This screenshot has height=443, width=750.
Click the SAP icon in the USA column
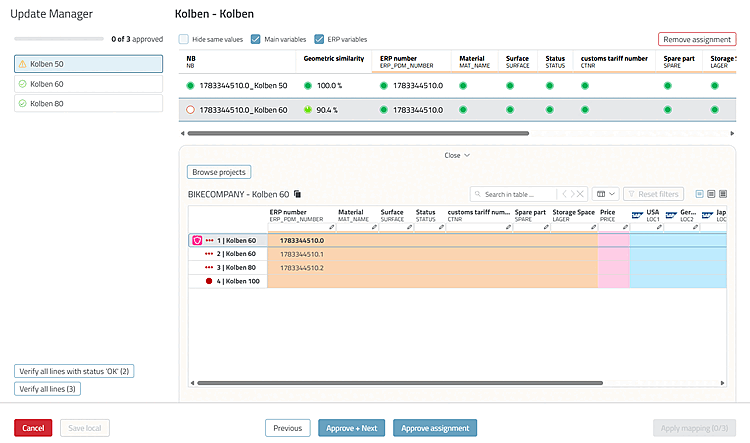point(637,215)
